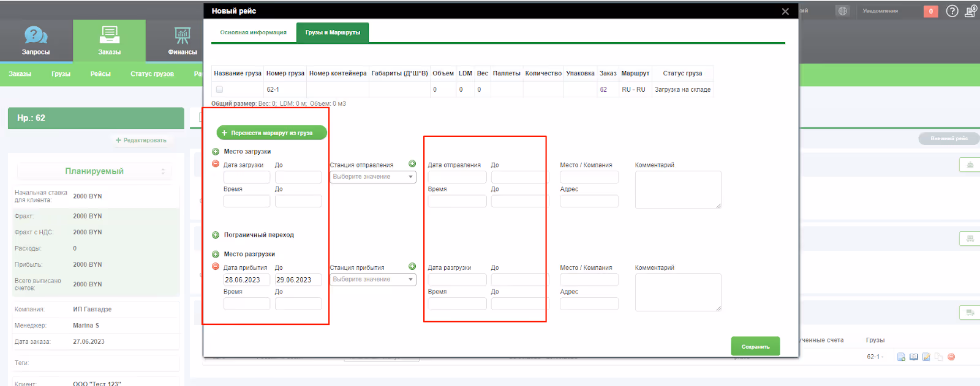Click the Время field under Дата отправления
The width and height of the screenshot is (980, 386).
(457, 201)
